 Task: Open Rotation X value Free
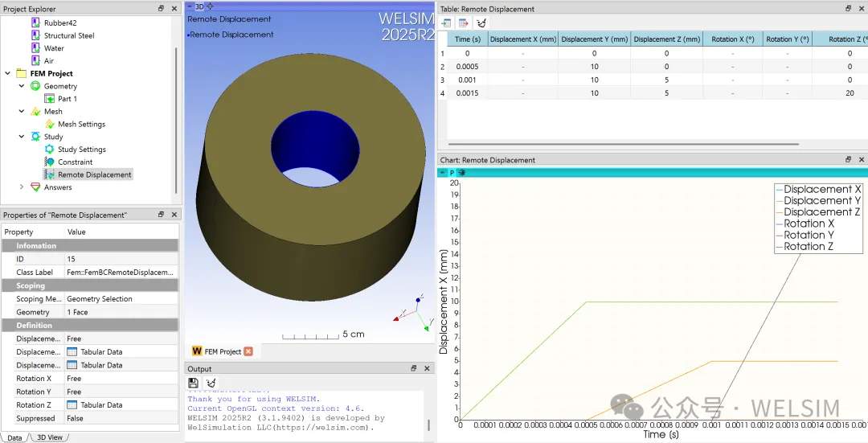pos(121,378)
